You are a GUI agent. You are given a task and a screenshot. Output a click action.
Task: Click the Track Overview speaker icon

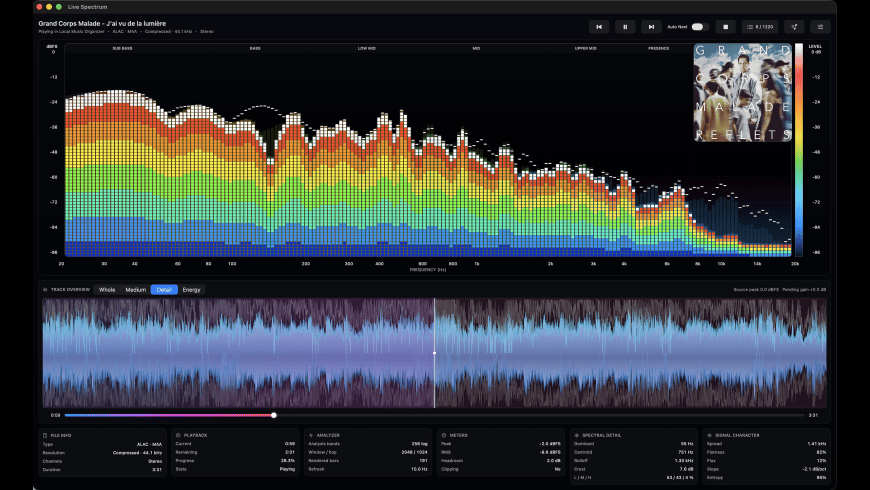45,290
